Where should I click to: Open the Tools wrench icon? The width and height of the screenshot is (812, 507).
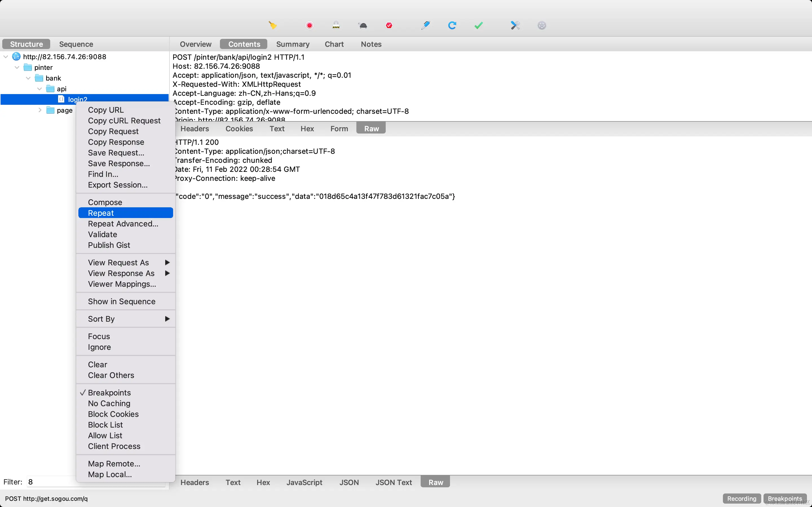tap(515, 25)
